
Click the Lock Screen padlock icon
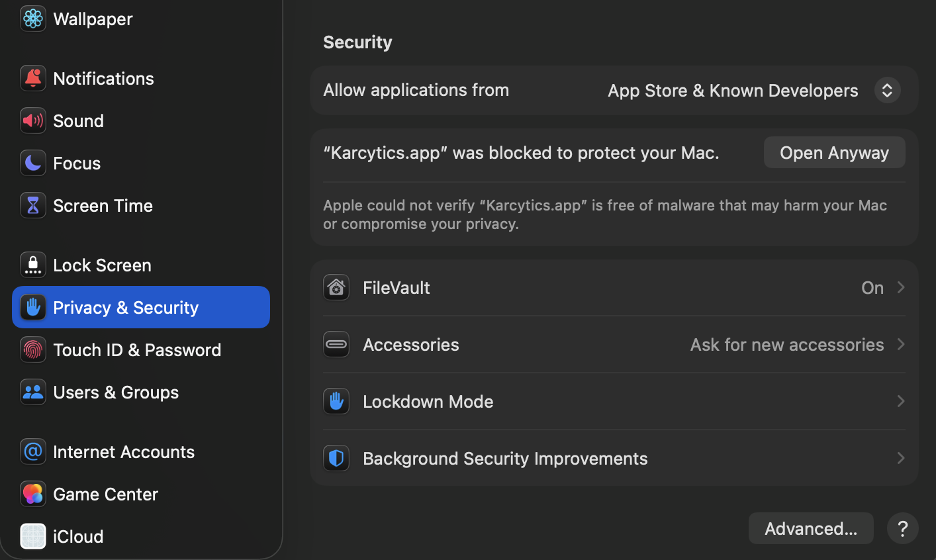(x=33, y=265)
